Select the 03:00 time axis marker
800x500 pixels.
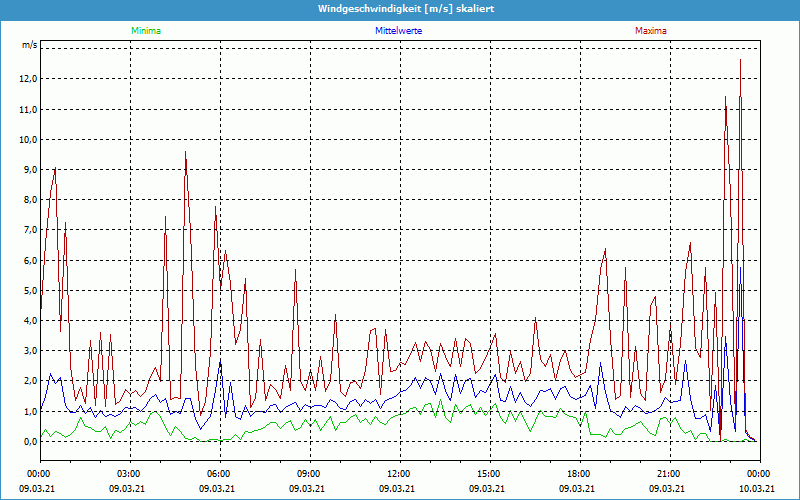coord(129,473)
